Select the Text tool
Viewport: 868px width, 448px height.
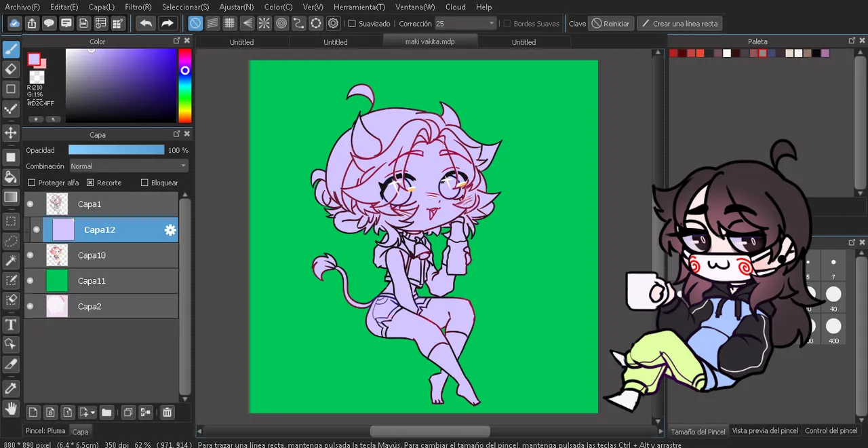pyautogui.click(x=11, y=324)
